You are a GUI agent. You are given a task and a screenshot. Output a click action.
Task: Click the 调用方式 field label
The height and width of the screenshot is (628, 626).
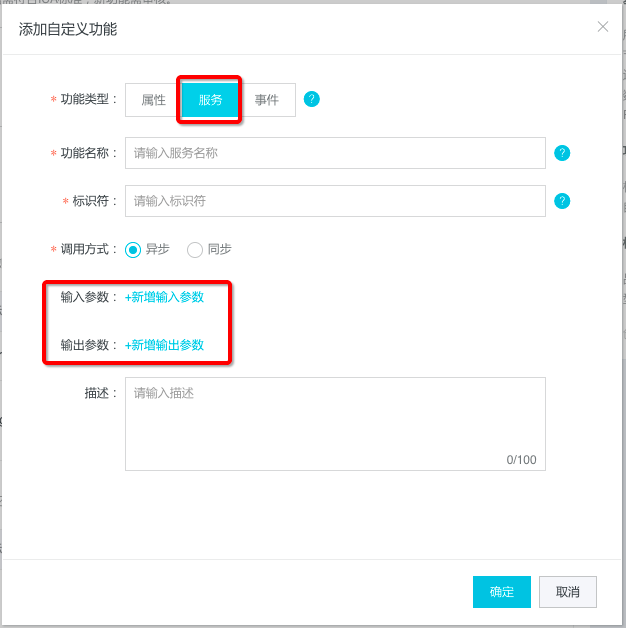tap(88, 249)
